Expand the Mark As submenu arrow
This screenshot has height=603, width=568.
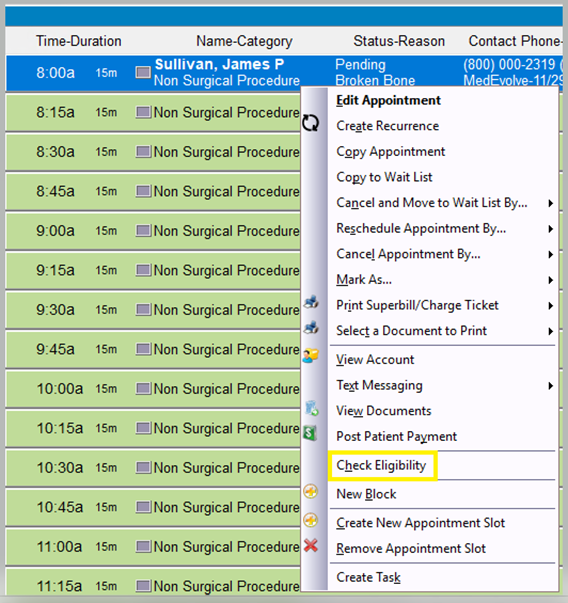tap(551, 280)
